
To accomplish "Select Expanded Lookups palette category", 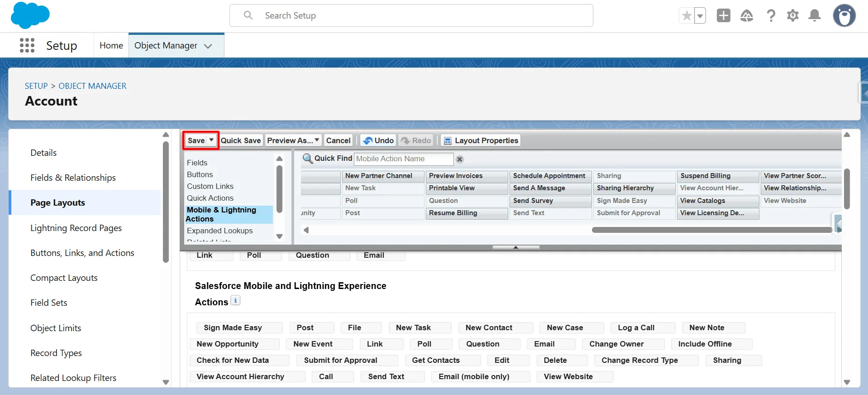I will [x=219, y=231].
